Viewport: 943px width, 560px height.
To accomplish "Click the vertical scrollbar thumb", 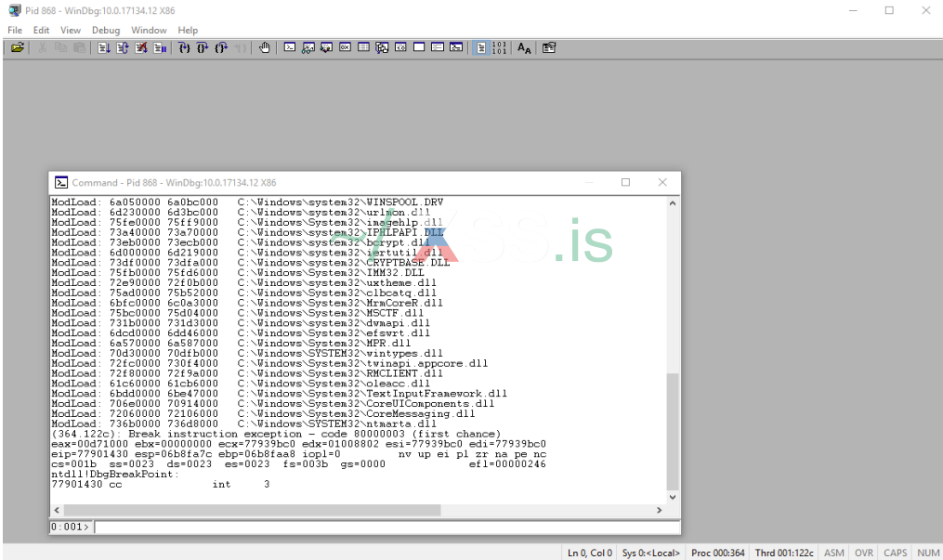I will [x=673, y=432].
